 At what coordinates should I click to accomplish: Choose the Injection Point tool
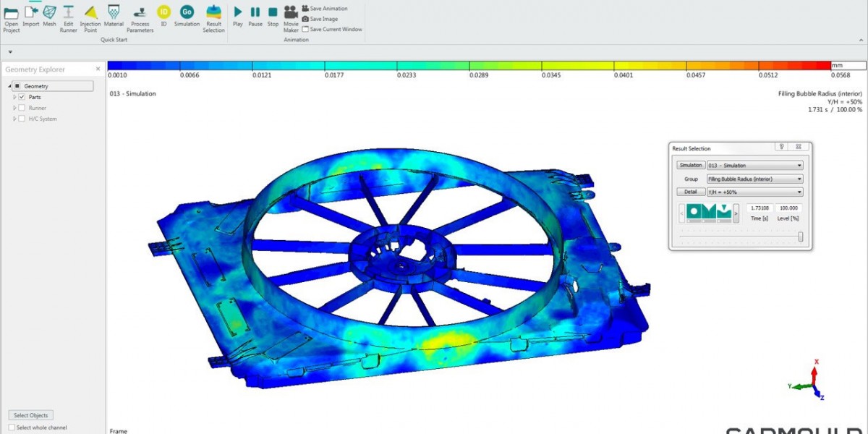click(x=90, y=12)
